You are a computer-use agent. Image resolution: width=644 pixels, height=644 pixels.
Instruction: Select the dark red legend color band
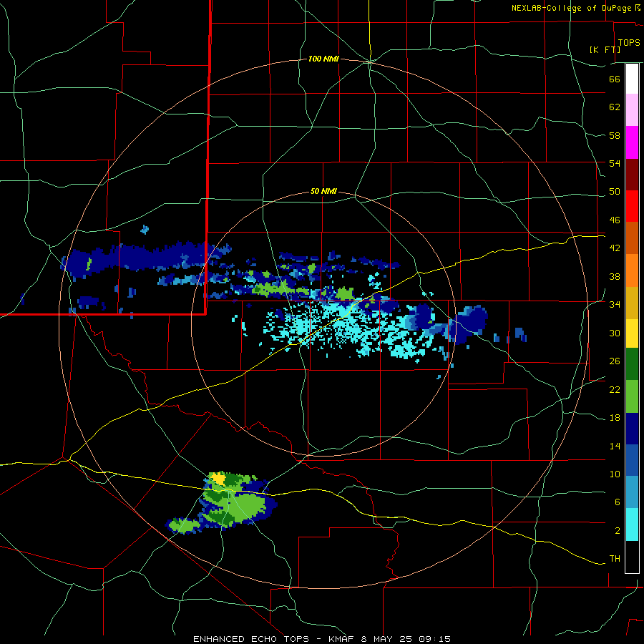pos(632,174)
